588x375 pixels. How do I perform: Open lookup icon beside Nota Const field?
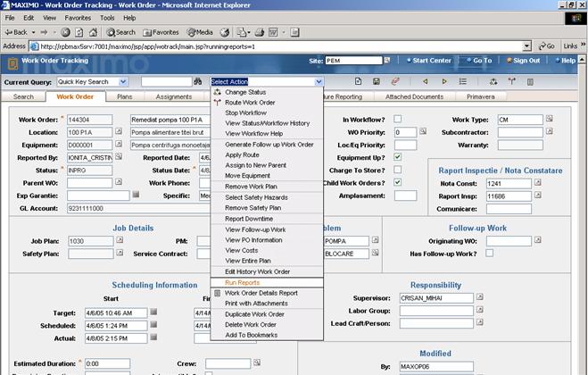538,182
